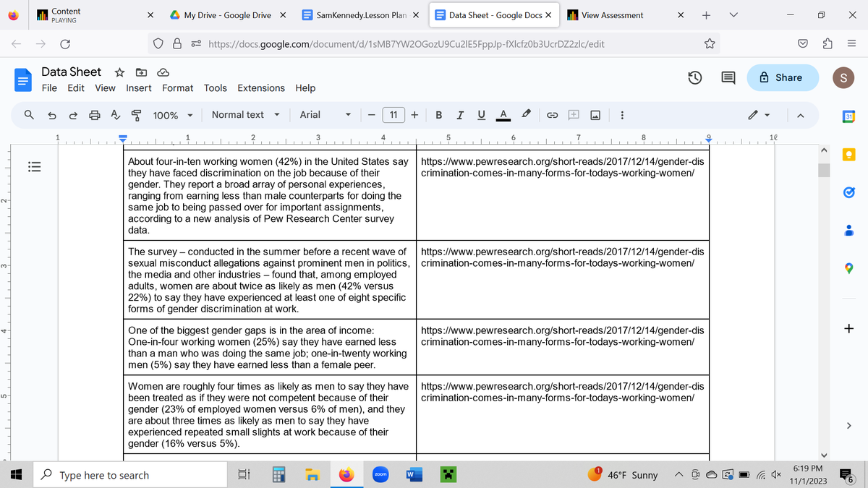Open the Google account avatar

tap(843, 77)
